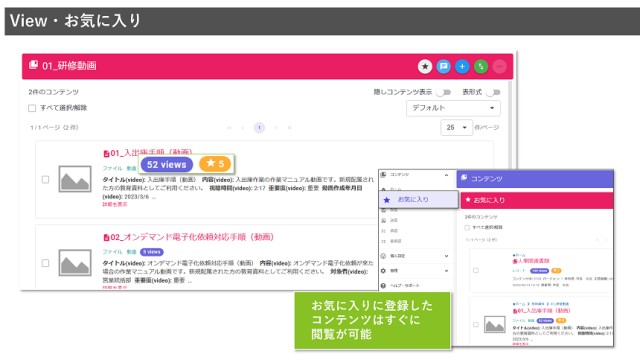
Task: Check すべて選択/解除 in お気に入り window
Action: 467,227
